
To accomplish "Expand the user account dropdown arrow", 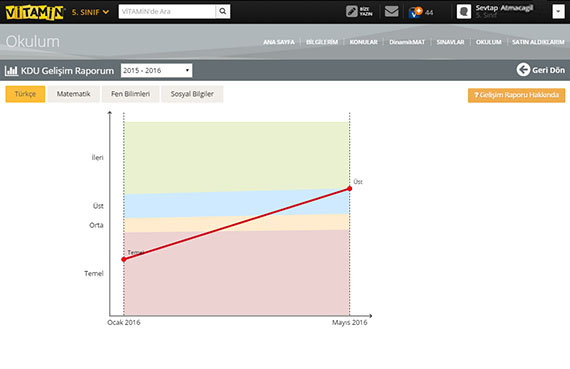I will (558, 12).
